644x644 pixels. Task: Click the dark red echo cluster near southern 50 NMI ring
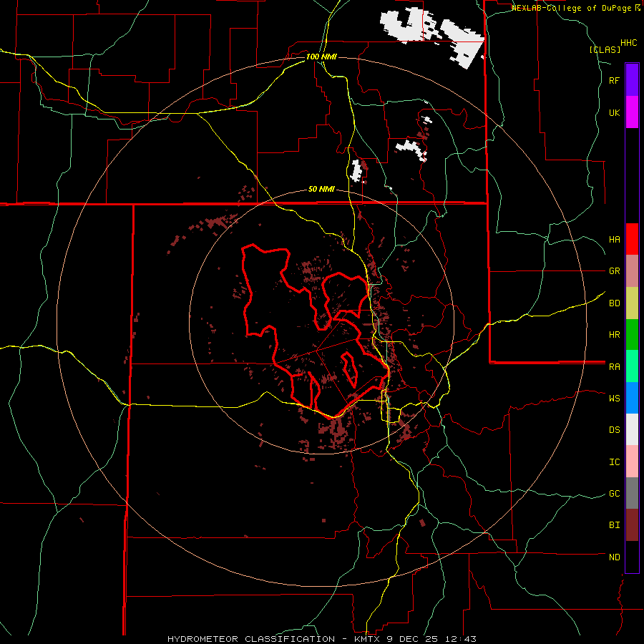click(336, 431)
